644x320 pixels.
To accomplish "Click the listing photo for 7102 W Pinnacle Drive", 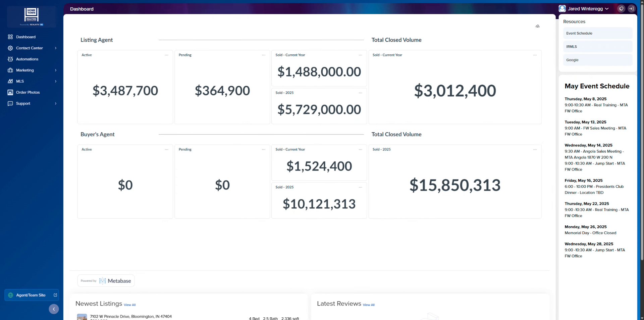I will point(82,317).
